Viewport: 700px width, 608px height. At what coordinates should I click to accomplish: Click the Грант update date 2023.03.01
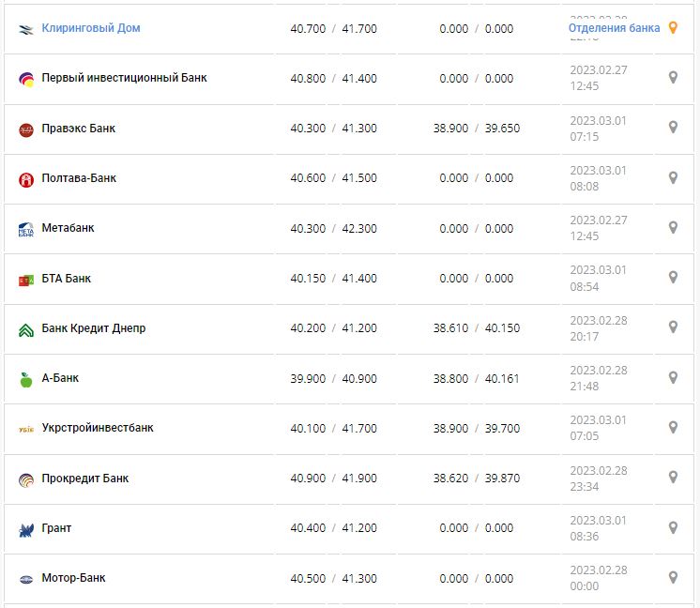pyautogui.click(x=598, y=521)
